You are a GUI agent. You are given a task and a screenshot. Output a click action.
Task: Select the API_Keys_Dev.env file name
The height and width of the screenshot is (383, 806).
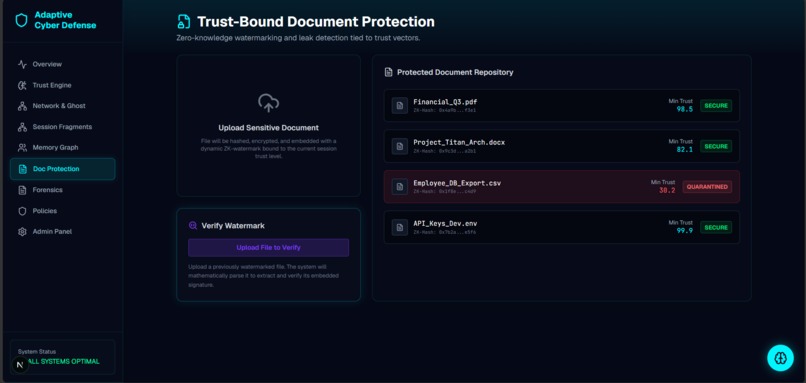(x=445, y=223)
